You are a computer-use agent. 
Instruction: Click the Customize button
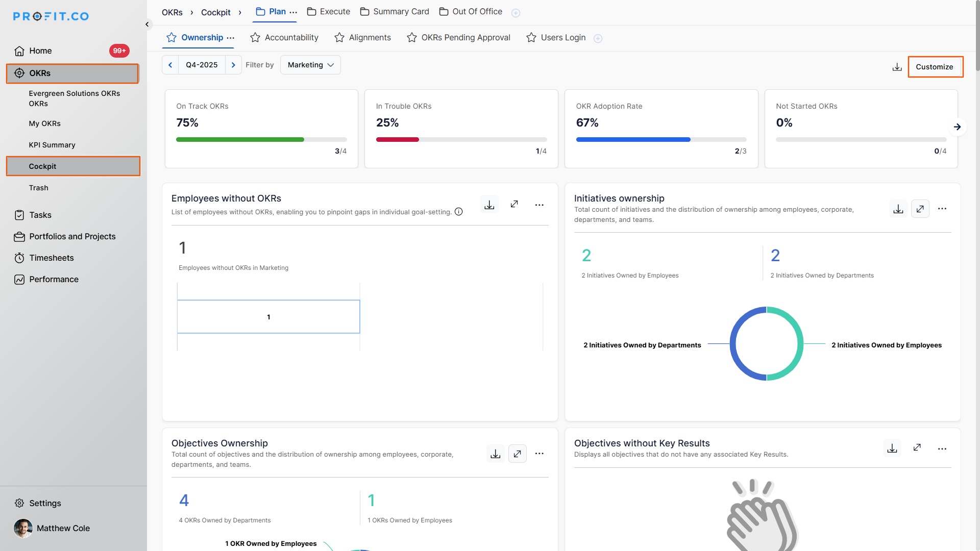pos(935,67)
